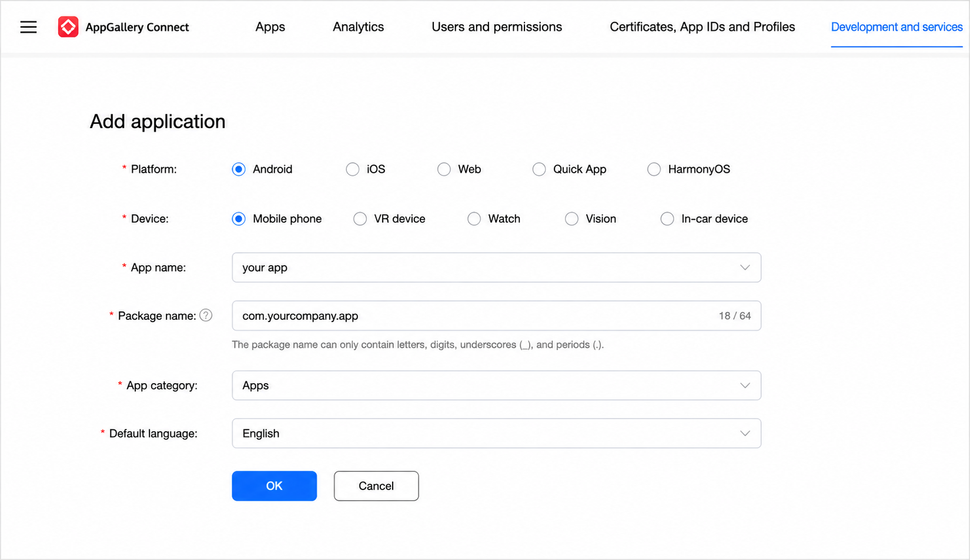Click the AppGallery Connect title text
This screenshot has width=970, height=560.
[137, 28]
